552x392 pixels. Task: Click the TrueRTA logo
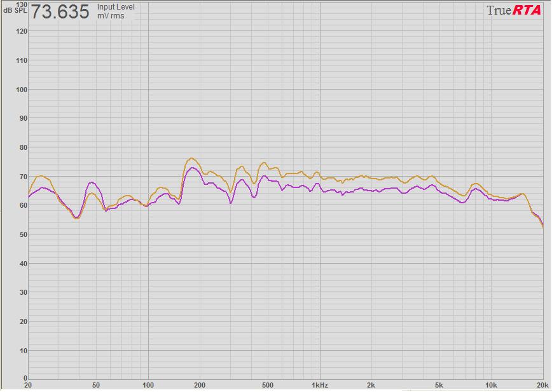(513, 10)
